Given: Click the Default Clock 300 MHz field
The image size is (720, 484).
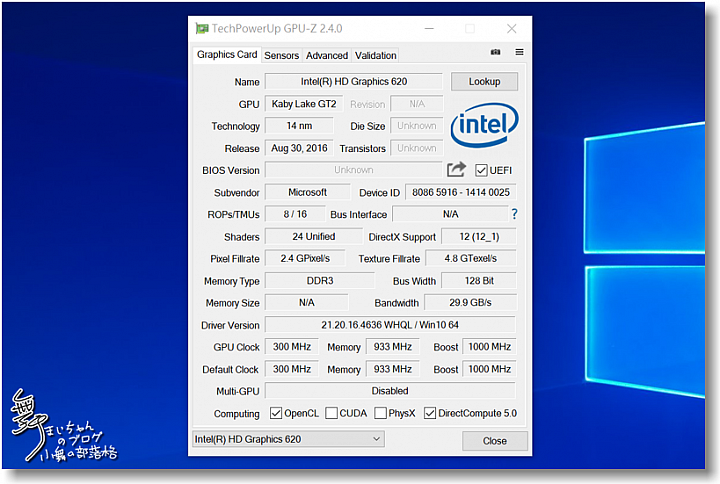Looking at the screenshot, I should tap(292, 369).
